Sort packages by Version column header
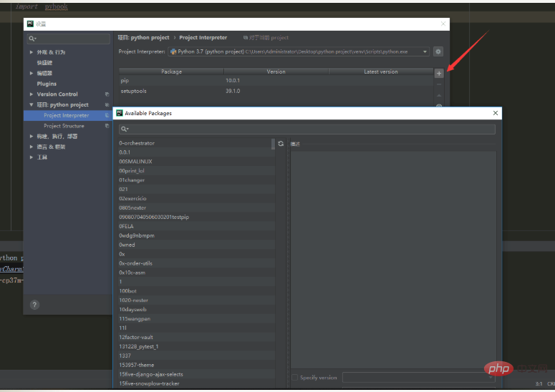Screen dimensions: 555x392 pyautogui.click(x=276, y=72)
